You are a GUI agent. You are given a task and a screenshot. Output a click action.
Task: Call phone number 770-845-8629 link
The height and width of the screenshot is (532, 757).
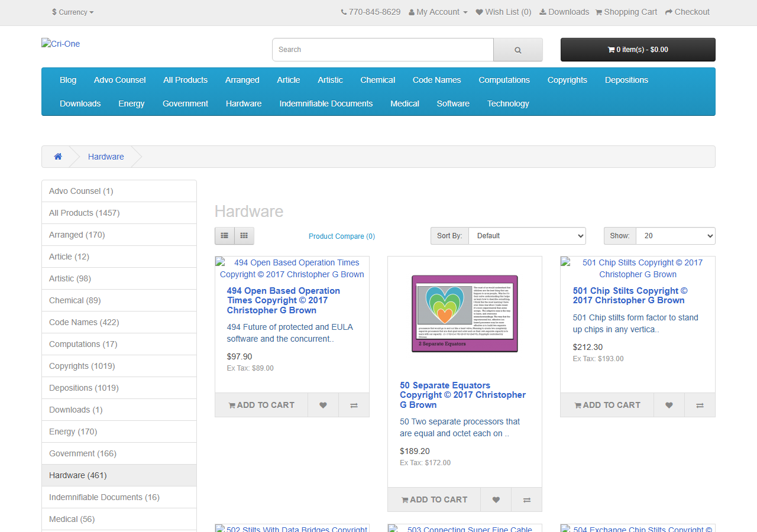pyautogui.click(x=371, y=12)
